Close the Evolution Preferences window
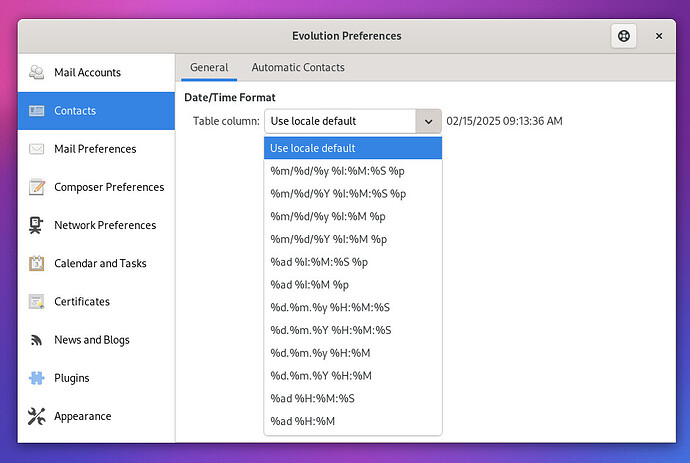Image resolution: width=690 pixels, height=463 pixels. click(659, 36)
